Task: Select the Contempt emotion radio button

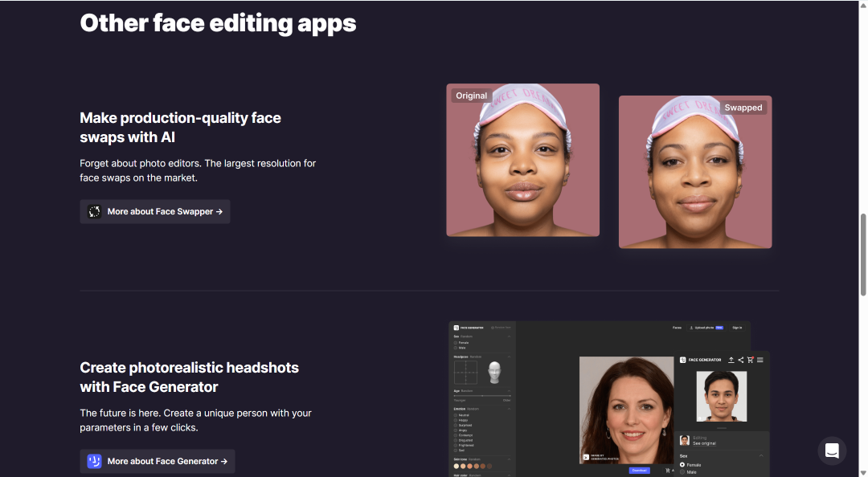Action: (455, 435)
